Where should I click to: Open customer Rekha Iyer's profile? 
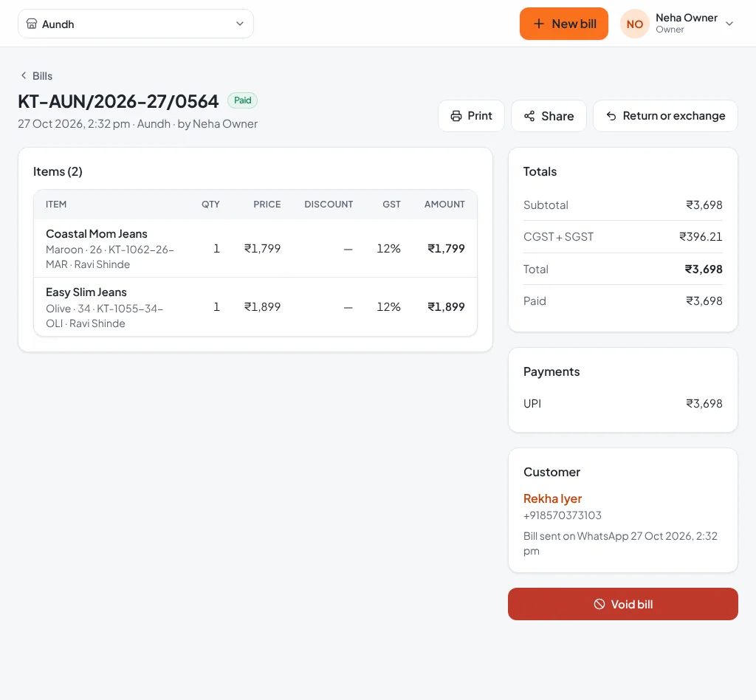tap(552, 498)
